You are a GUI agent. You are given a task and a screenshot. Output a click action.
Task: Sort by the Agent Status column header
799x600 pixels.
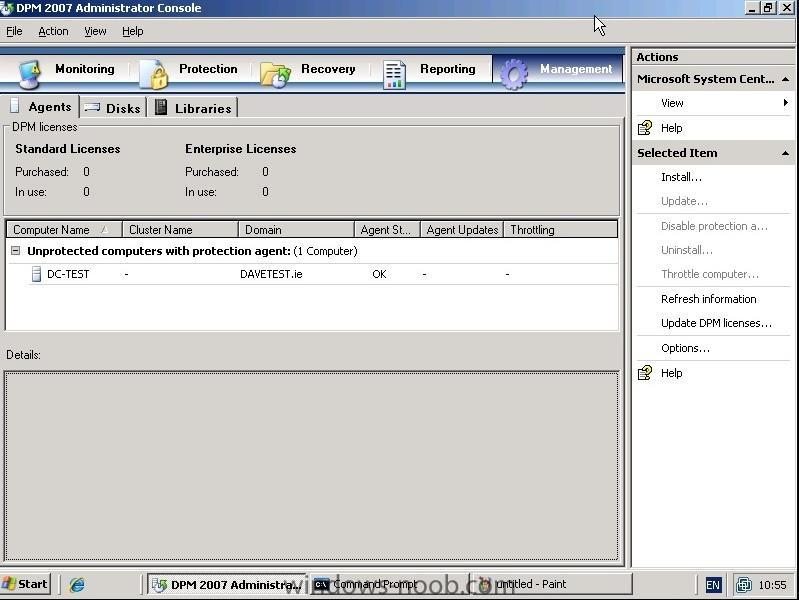pos(387,229)
